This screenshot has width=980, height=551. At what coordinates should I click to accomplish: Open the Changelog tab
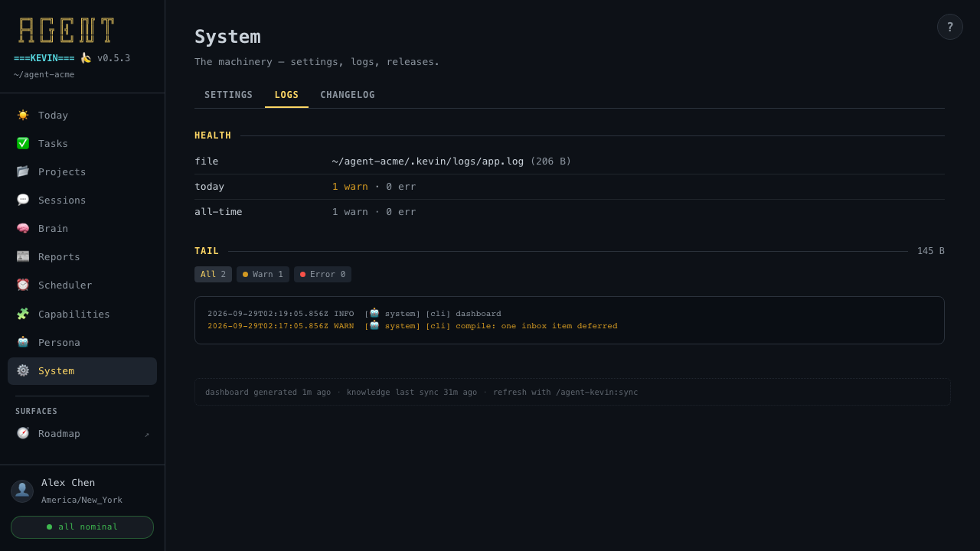[x=348, y=95]
